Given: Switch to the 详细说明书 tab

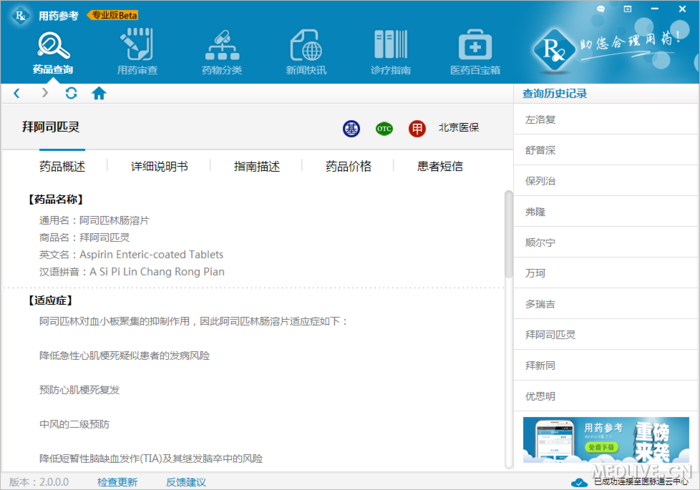Looking at the screenshot, I should click(x=159, y=166).
